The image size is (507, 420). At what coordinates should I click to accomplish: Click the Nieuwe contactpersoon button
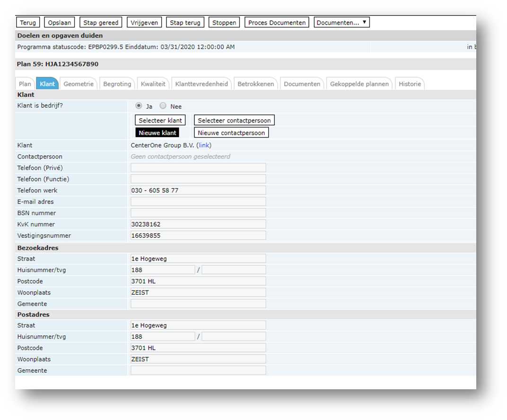coord(231,133)
